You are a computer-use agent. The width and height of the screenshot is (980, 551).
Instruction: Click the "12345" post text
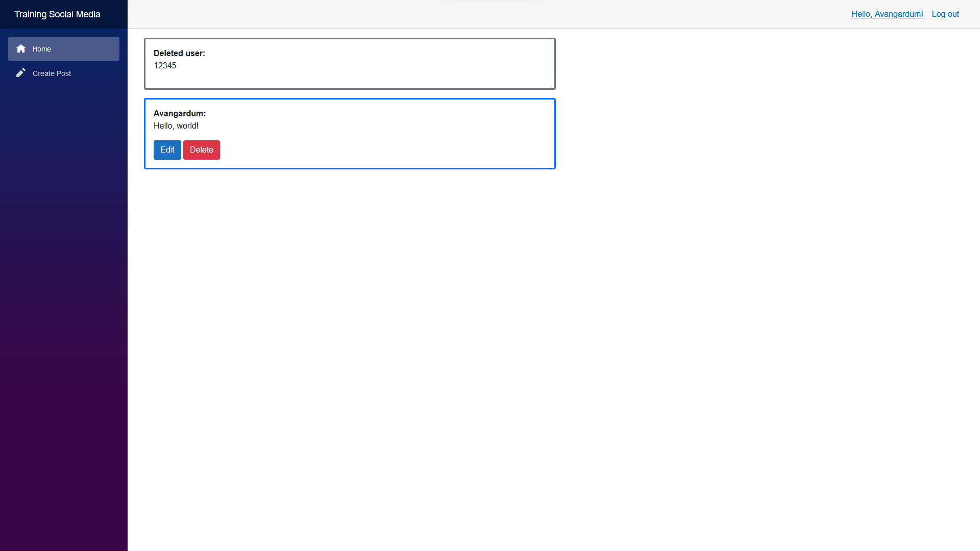[165, 65]
